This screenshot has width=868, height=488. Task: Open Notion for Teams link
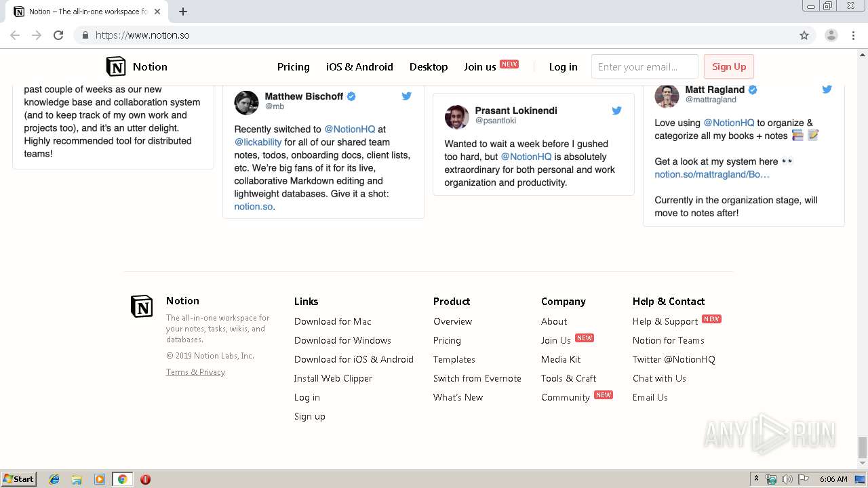[x=669, y=340]
